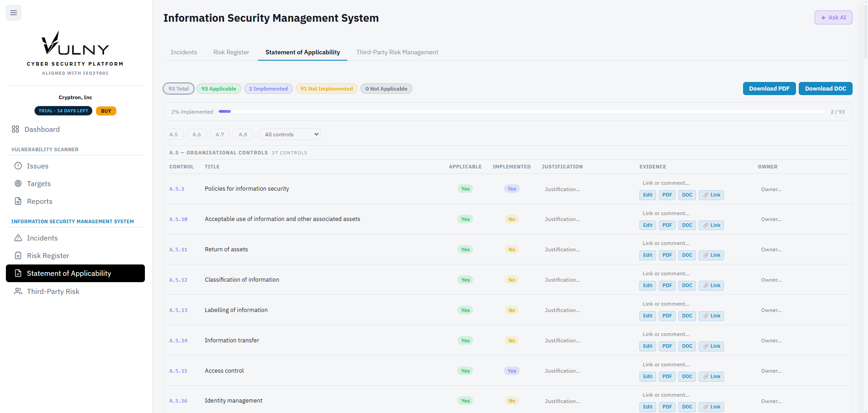Toggle Implemented Yes for Access control
The width and height of the screenshot is (868, 413).
coord(512,371)
